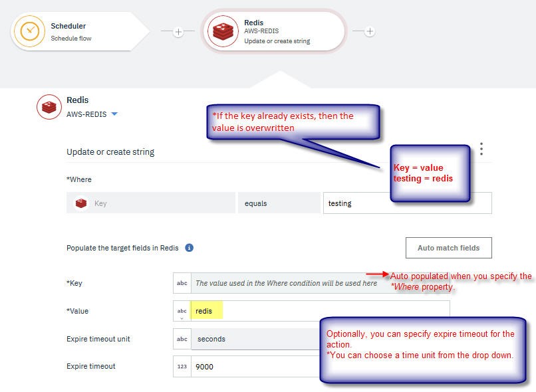Click the 123 type icon for Expire timeout
Image resolution: width=536 pixels, height=392 pixels.
pos(182,366)
